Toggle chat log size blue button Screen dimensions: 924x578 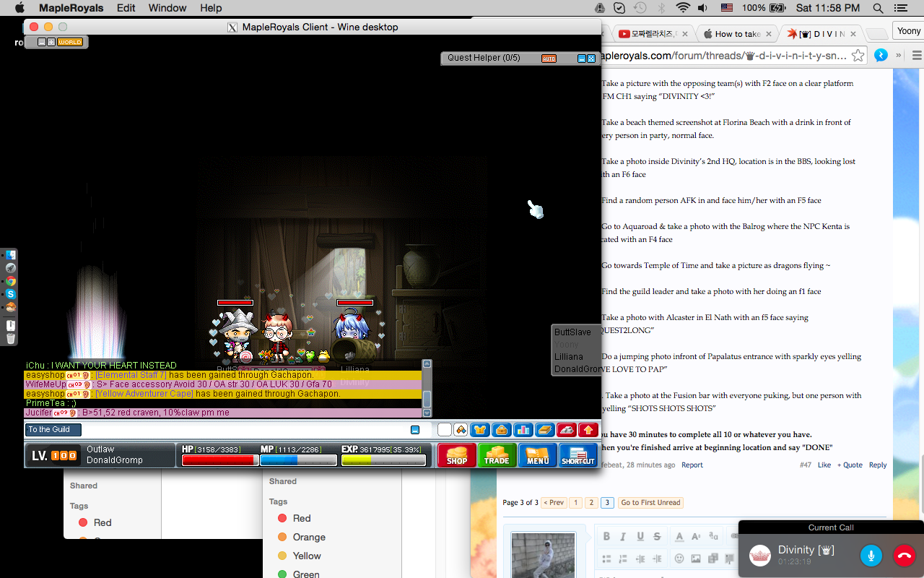pos(415,430)
